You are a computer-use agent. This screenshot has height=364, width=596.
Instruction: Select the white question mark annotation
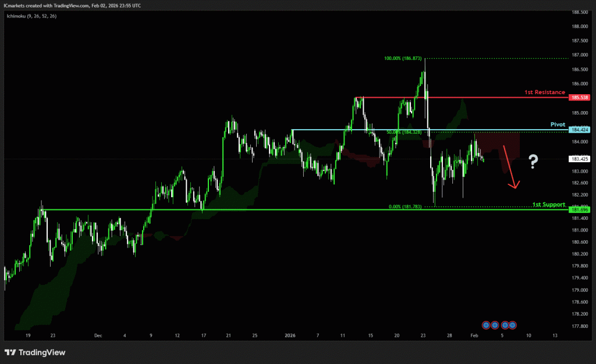[x=533, y=162]
